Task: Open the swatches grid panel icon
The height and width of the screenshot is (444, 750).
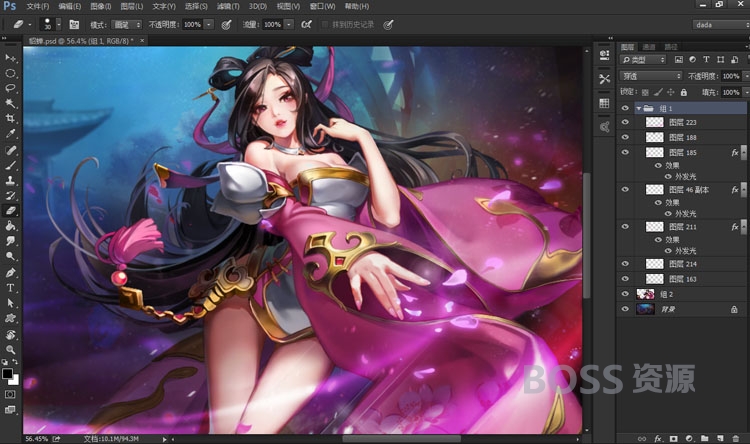Action: 605,103
